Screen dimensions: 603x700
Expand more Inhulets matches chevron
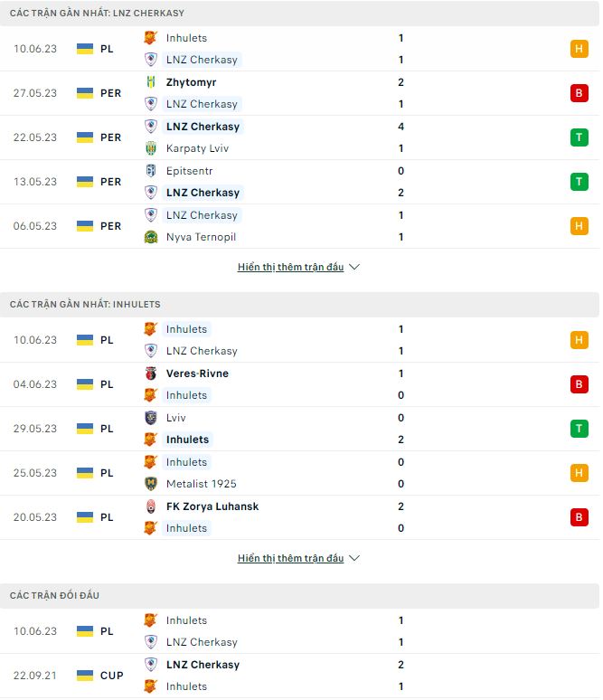[354, 559]
